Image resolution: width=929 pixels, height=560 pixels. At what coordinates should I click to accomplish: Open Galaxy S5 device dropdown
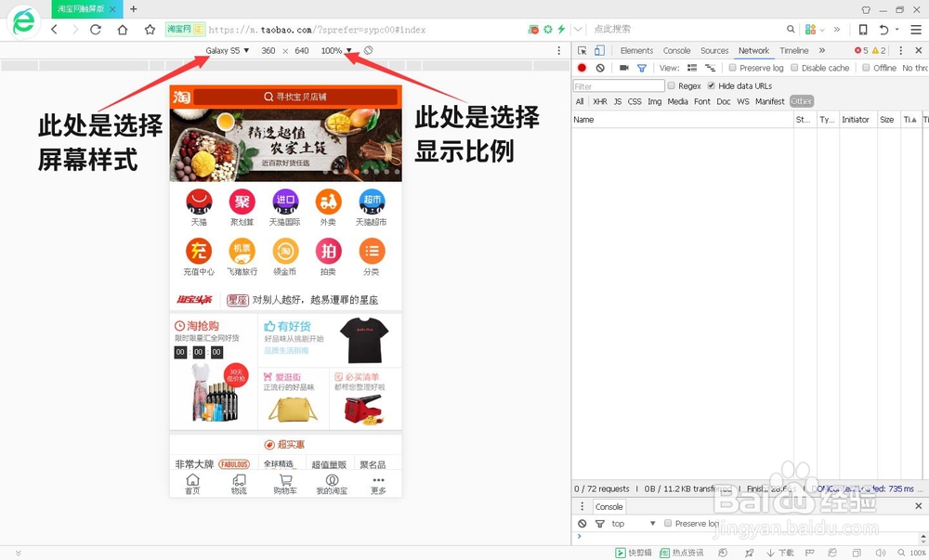pyautogui.click(x=228, y=50)
